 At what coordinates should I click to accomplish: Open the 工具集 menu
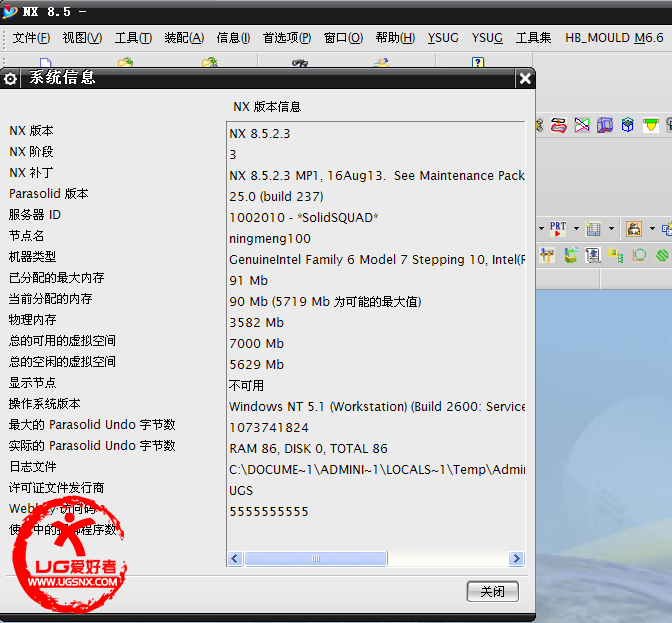coord(534,38)
